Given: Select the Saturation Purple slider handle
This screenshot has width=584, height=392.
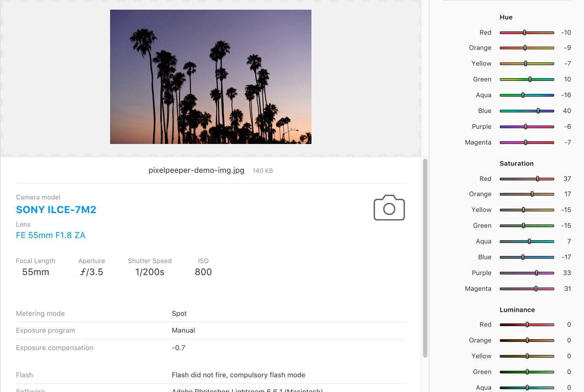Looking at the screenshot, I should click(537, 273).
